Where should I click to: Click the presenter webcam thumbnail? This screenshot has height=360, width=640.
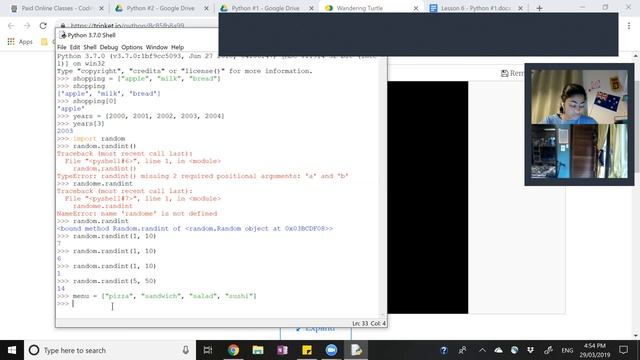tap(579, 97)
